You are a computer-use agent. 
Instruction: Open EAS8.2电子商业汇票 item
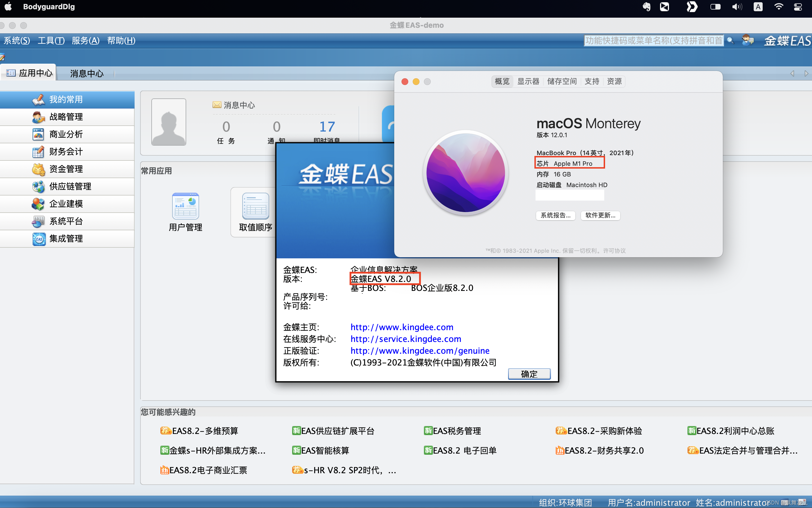tap(204, 470)
